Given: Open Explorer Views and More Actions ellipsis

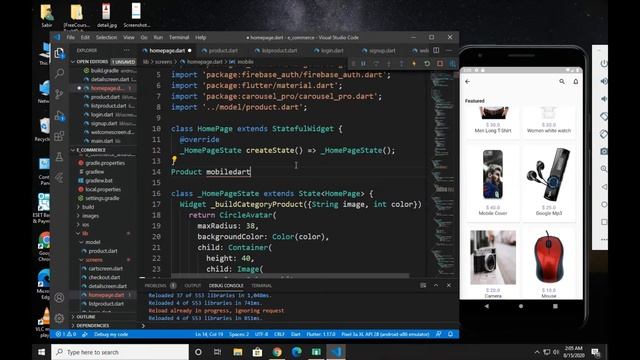Looking at the screenshot, I should pos(127,50).
